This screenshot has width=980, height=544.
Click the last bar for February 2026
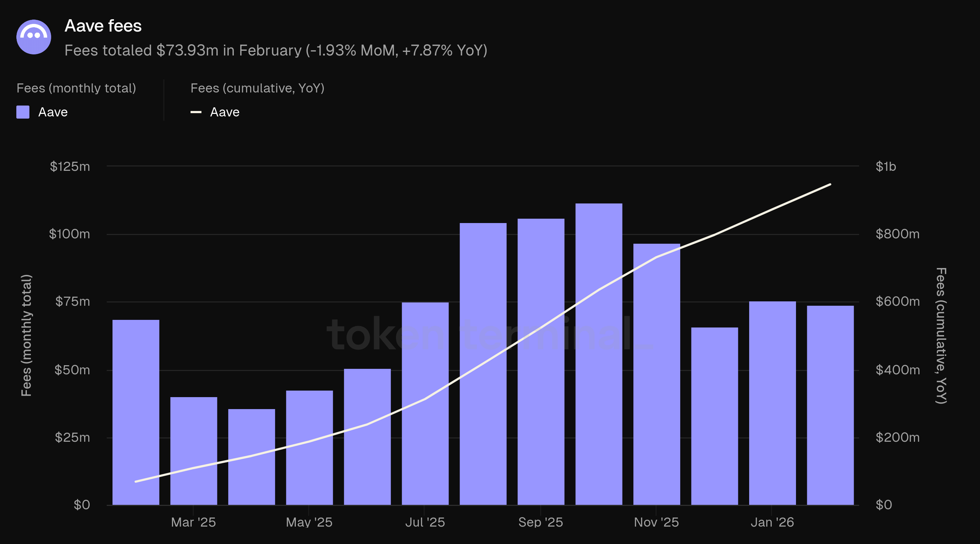click(x=830, y=405)
